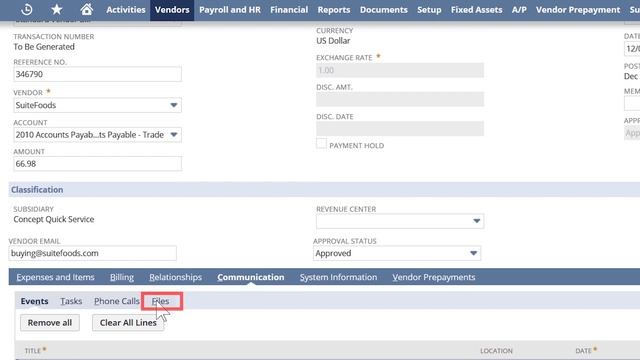Viewport: 640px width, 360px height.
Task: Open the Documents menu
Action: 383,10
